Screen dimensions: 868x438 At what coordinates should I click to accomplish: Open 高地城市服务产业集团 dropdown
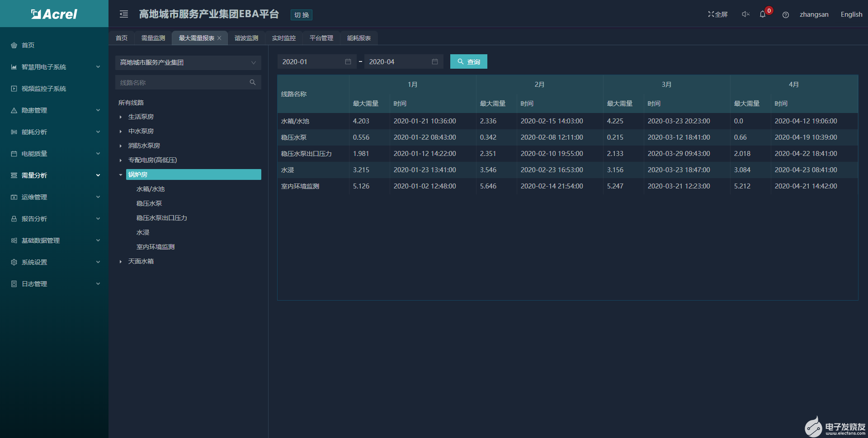pos(189,62)
